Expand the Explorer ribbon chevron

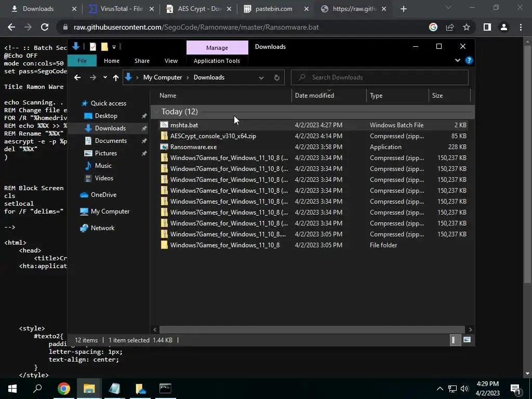point(457,60)
